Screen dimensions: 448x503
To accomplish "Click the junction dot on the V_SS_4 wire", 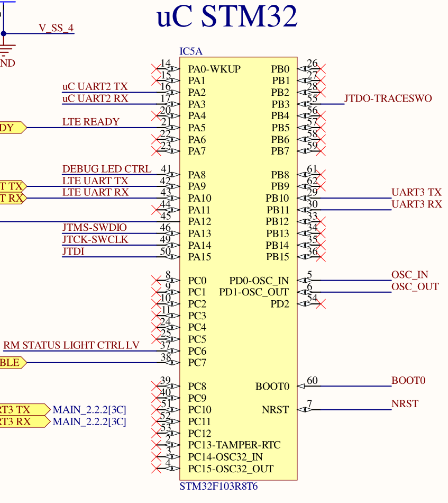I will [4, 33].
